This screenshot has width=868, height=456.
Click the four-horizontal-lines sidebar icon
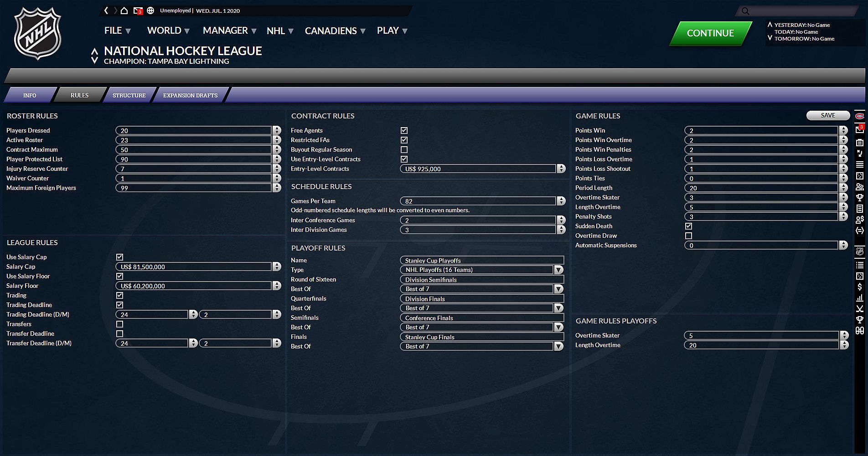click(860, 164)
